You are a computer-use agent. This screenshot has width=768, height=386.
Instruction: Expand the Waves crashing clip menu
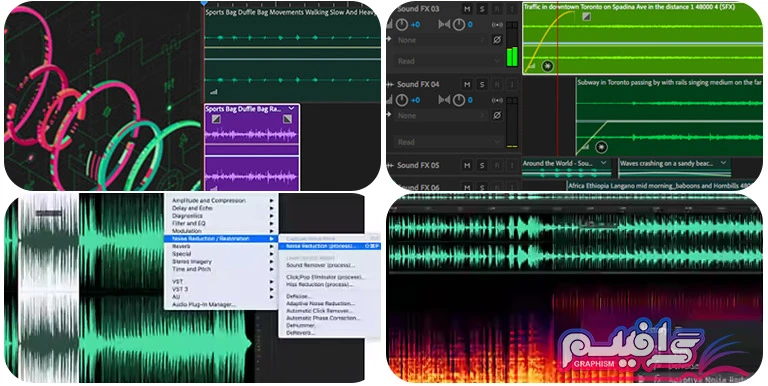click(723, 163)
